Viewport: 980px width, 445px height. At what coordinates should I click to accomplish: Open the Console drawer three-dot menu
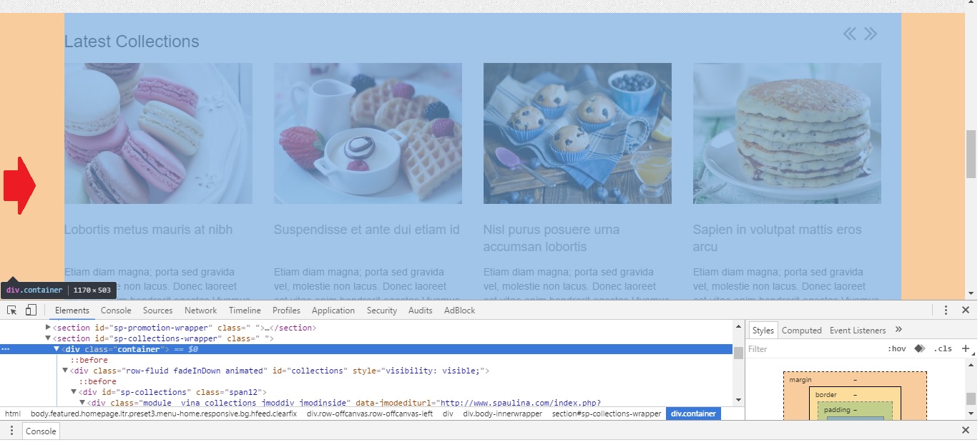click(11, 431)
